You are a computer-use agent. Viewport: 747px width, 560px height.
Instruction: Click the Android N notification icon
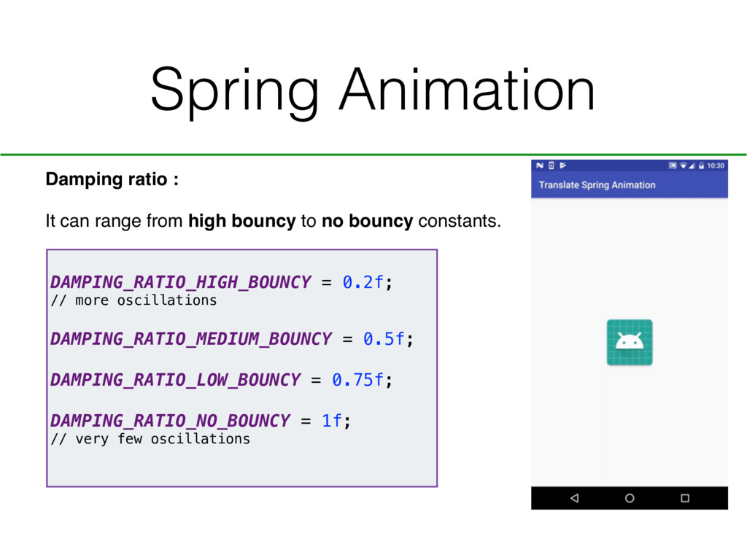[x=540, y=166]
